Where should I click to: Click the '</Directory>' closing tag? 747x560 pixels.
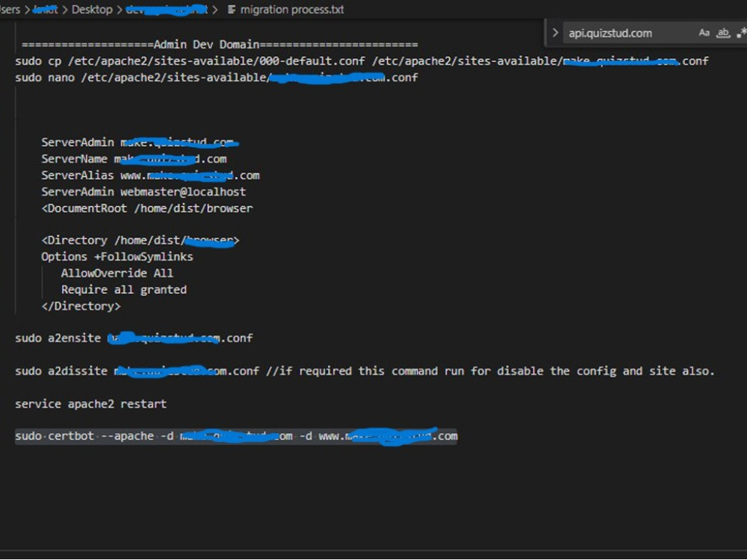tap(81, 306)
